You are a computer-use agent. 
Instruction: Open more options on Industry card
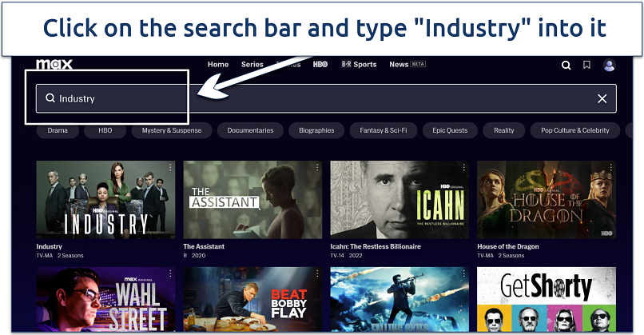[170, 167]
